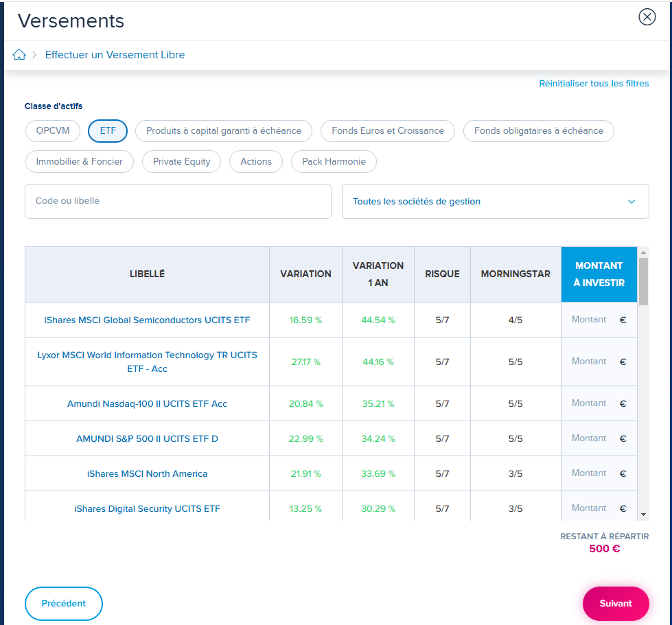Select Fonds Euros et Croissance filter

(387, 130)
